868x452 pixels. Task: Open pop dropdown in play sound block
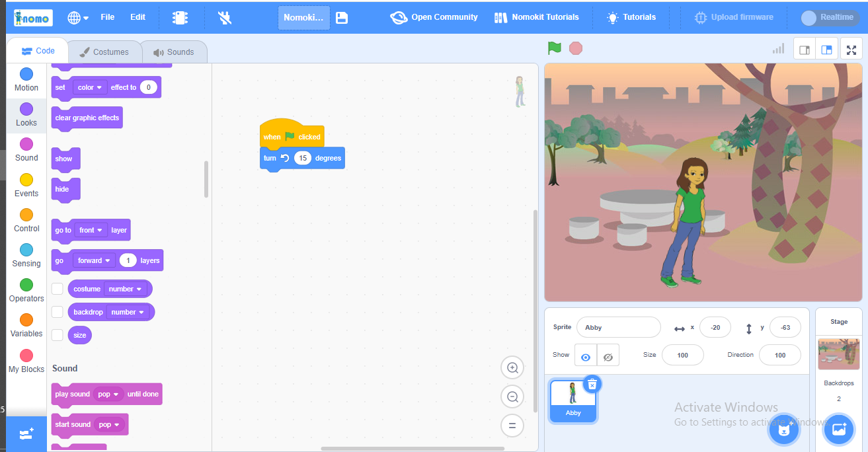tap(109, 394)
